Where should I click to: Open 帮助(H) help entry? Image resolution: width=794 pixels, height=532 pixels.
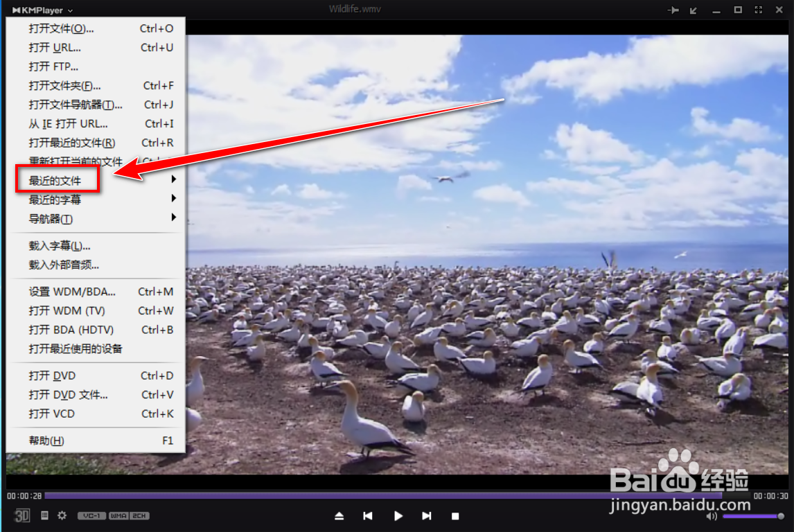click(96, 441)
